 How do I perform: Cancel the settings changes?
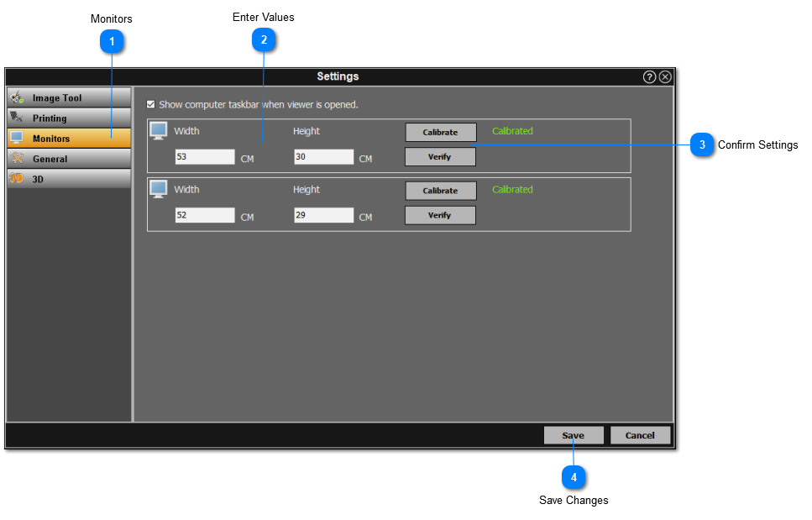(640, 434)
